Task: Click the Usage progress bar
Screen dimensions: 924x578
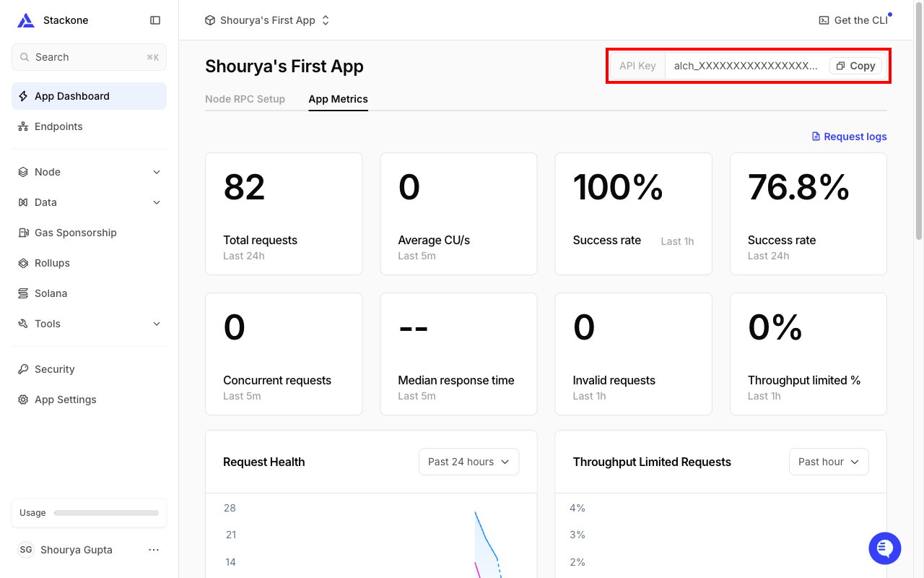Action: [107, 513]
